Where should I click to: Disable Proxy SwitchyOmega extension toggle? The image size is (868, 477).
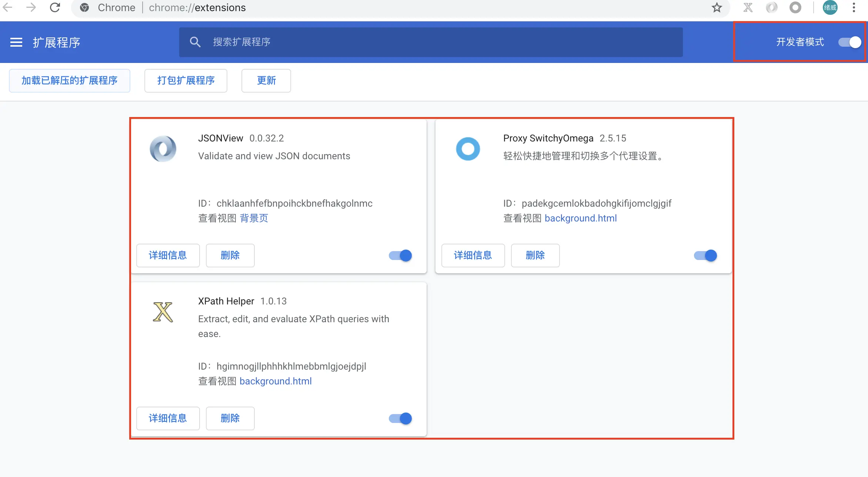pos(705,256)
